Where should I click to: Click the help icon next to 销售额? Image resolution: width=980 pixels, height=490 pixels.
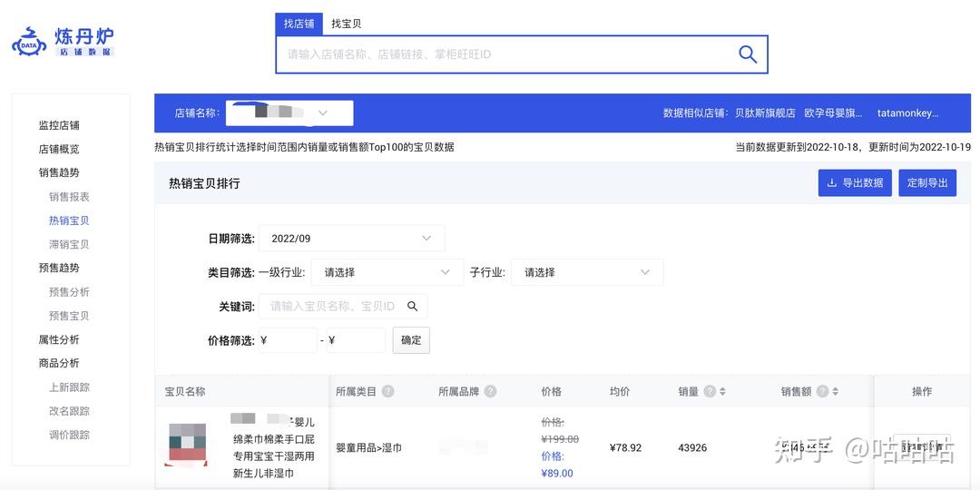822,391
